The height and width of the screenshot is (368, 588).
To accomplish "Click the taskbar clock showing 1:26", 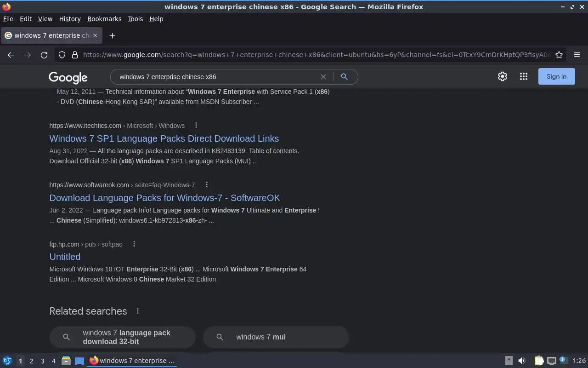I will click(x=579, y=361).
